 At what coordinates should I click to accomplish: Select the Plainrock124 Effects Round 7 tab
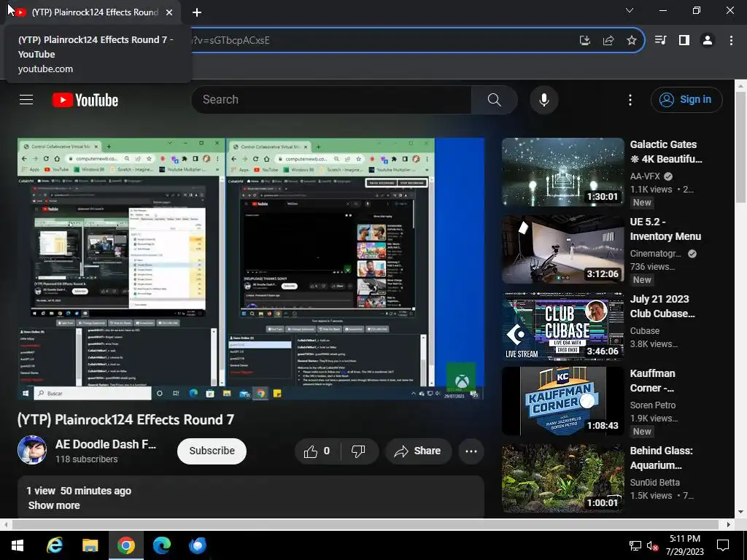coord(94,12)
